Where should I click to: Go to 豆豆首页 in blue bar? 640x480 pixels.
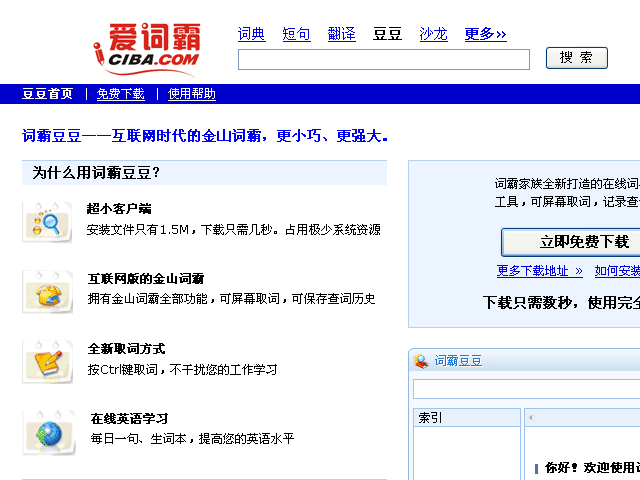(47, 94)
